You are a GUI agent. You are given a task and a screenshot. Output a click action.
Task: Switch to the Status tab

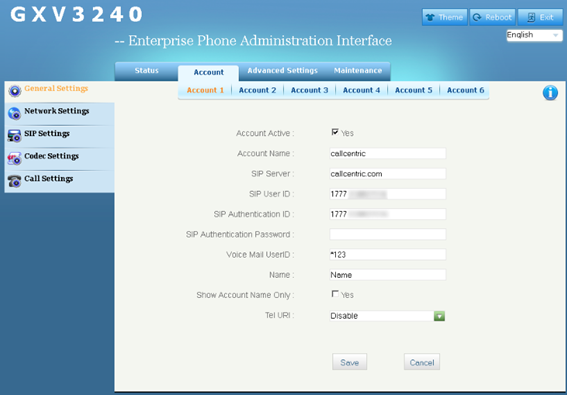click(146, 71)
